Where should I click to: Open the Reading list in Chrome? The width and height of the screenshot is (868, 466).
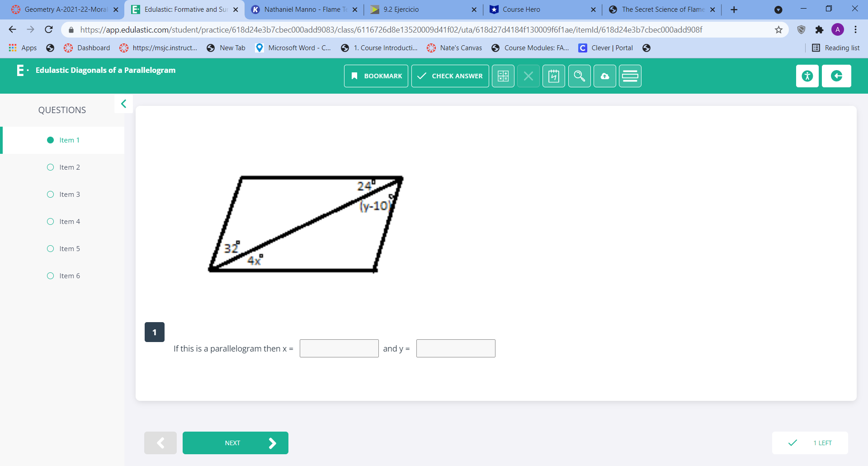click(x=835, y=48)
